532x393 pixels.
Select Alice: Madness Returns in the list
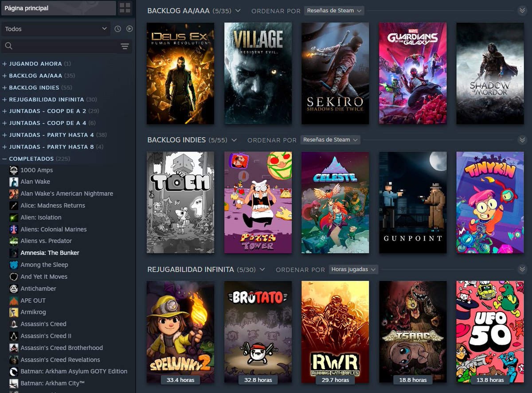(53, 206)
